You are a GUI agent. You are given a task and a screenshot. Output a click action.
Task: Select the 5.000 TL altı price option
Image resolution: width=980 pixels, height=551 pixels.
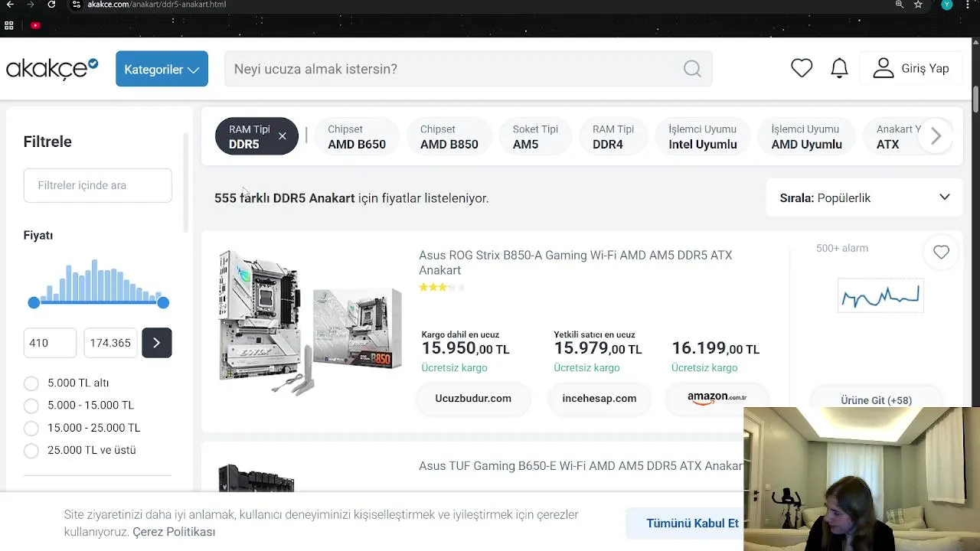click(x=31, y=383)
